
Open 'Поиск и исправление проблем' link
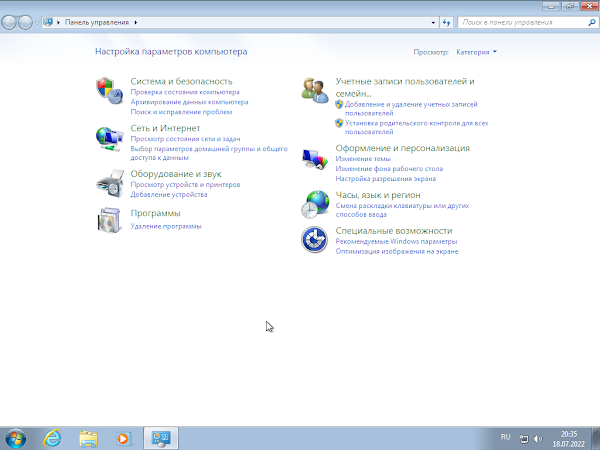(181, 112)
